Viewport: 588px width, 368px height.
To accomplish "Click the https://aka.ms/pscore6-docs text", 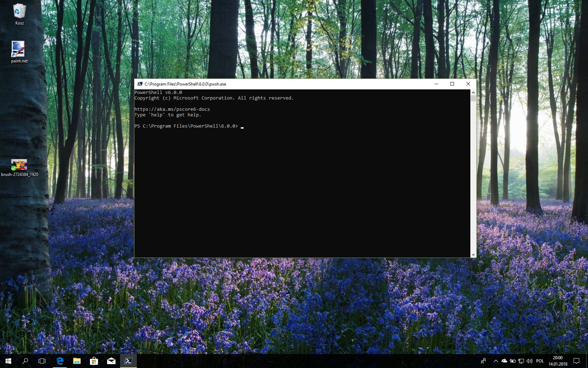I will (172, 109).
